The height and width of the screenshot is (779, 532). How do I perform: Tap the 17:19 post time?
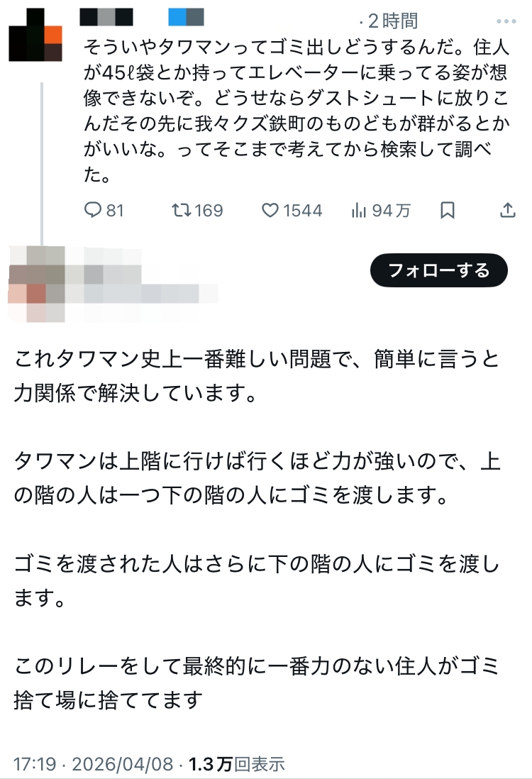point(33,764)
